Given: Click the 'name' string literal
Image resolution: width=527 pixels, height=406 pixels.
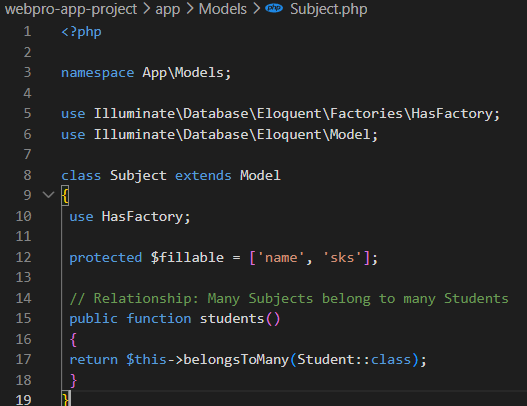Looking at the screenshot, I should point(281,257).
